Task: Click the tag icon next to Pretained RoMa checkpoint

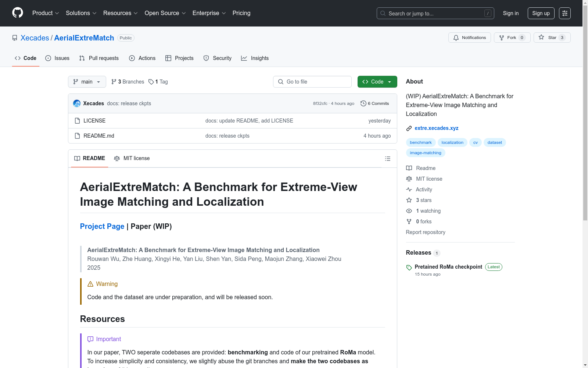Action: coord(409,268)
